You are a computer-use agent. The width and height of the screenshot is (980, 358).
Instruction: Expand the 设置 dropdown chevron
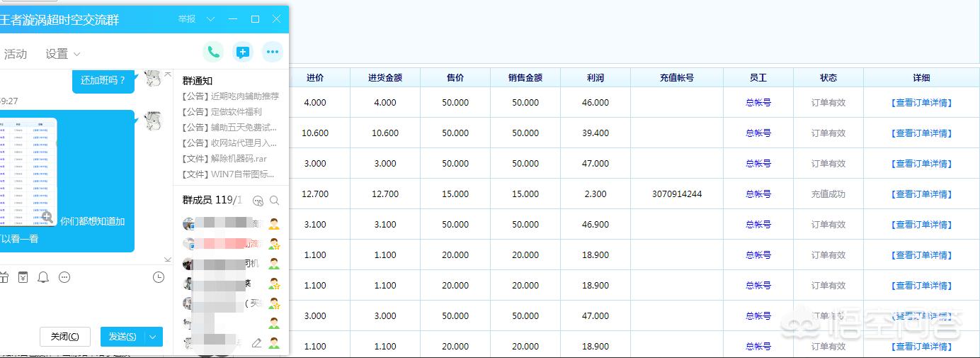(x=77, y=54)
